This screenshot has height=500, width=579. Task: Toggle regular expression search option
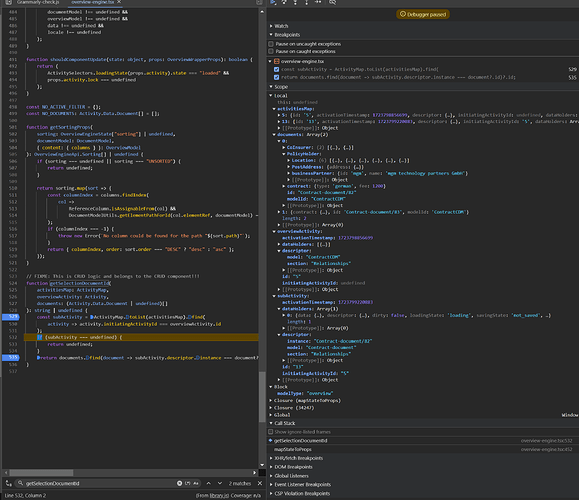click(x=188, y=483)
